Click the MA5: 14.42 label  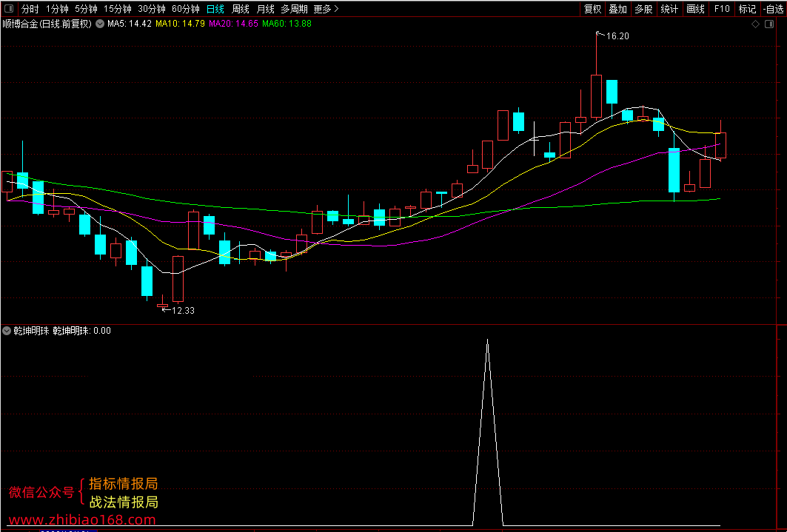point(130,24)
